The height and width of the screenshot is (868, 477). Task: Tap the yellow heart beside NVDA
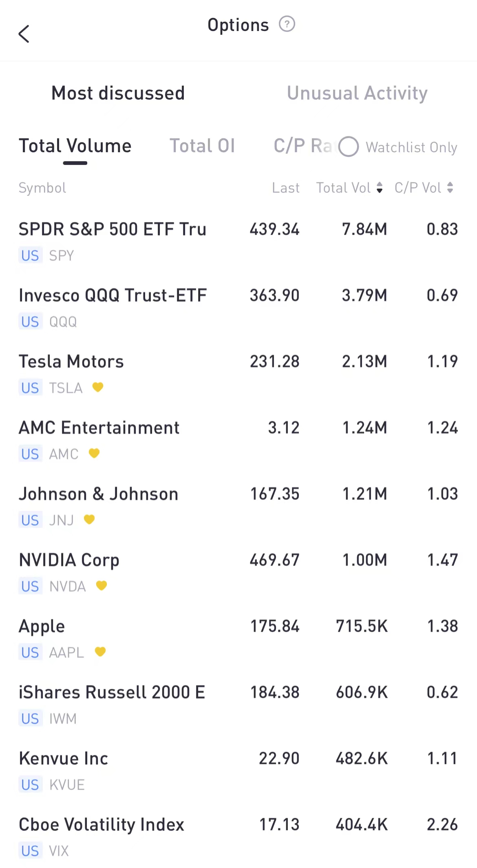pos(102,586)
